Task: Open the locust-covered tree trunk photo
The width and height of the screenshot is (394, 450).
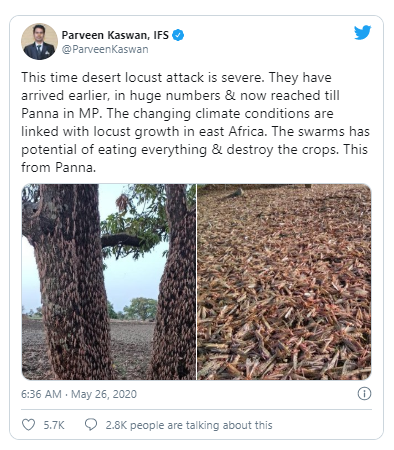Action: click(x=109, y=282)
